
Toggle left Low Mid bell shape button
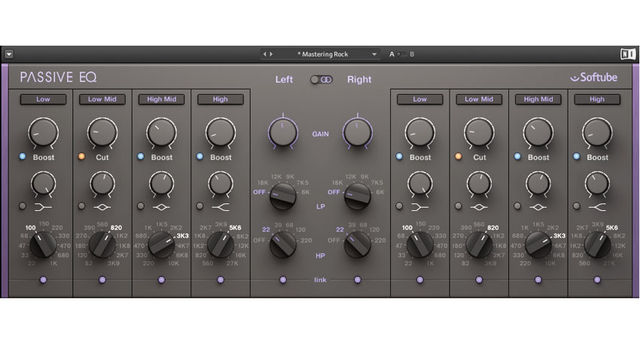[82, 206]
